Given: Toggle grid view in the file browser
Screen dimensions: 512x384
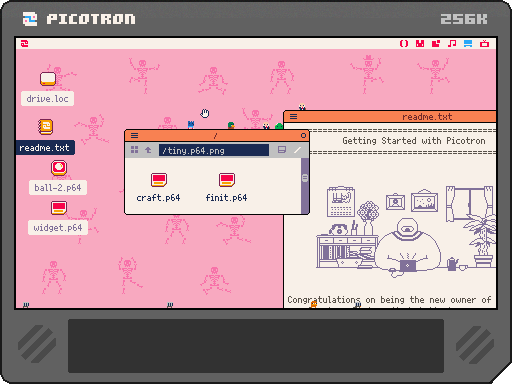Looking at the screenshot, I should pyautogui.click(x=134, y=150).
